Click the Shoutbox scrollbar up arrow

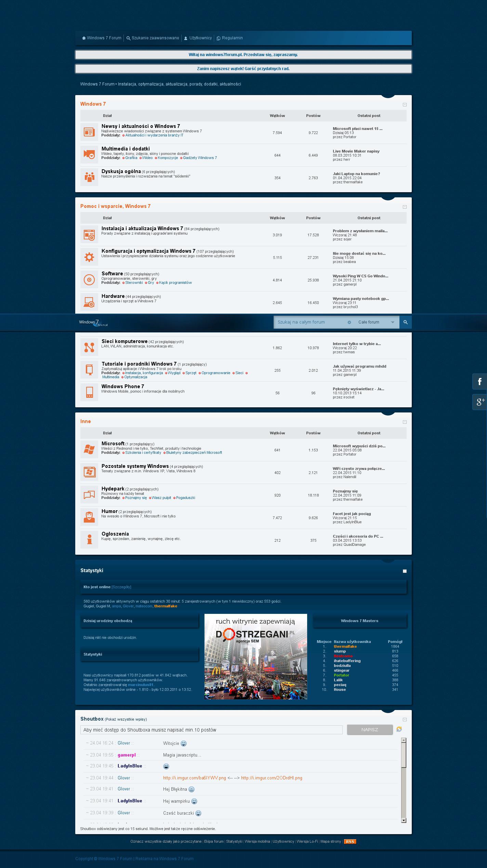pos(404,740)
